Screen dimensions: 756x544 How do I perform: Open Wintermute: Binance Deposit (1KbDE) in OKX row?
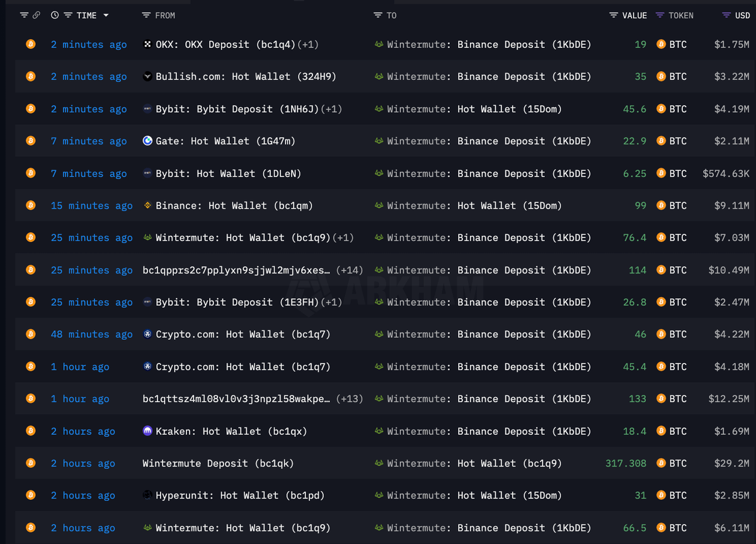(x=489, y=44)
